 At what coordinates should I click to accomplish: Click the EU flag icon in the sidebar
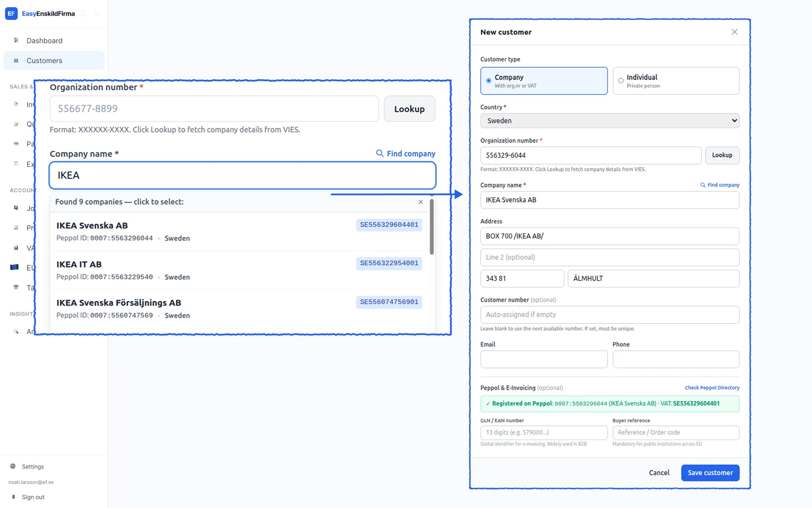click(x=14, y=267)
